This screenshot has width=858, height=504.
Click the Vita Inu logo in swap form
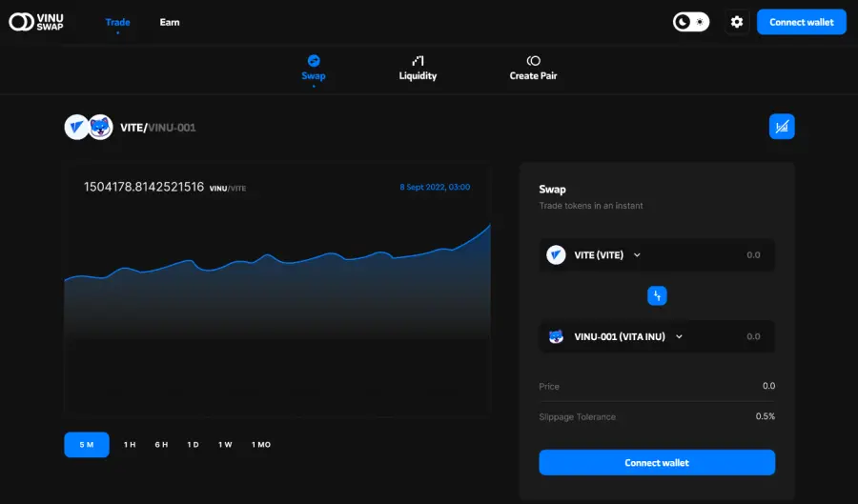556,336
